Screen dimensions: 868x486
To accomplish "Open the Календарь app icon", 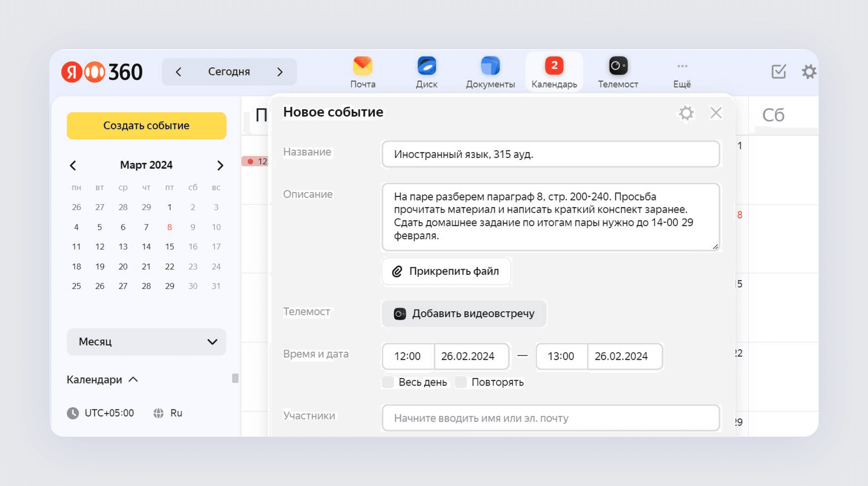I will click(x=554, y=72).
